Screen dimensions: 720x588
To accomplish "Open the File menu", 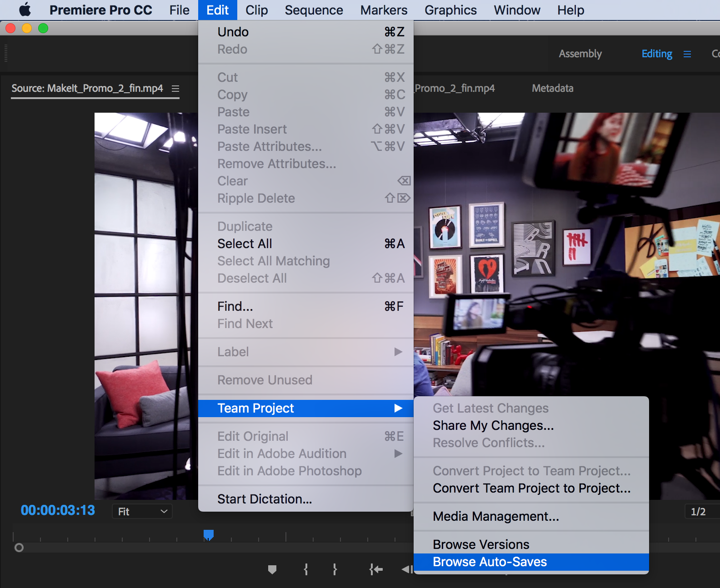I will click(180, 10).
